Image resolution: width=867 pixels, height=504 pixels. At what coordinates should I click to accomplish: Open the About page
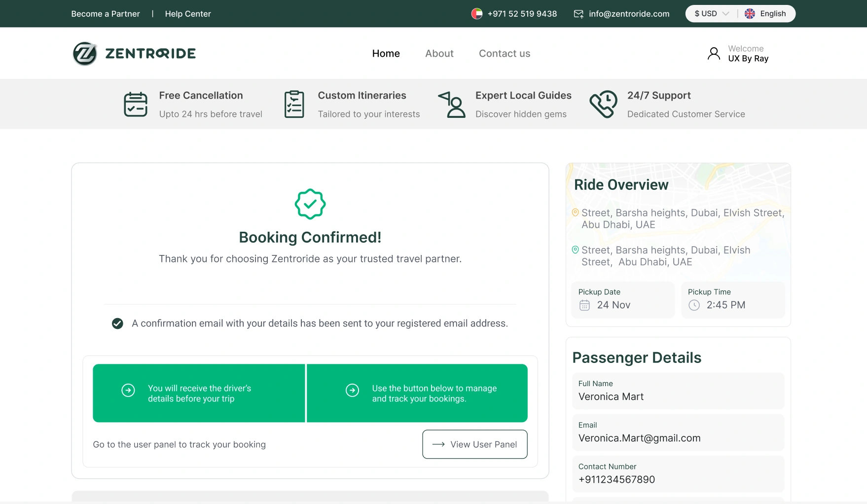(x=439, y=53)
